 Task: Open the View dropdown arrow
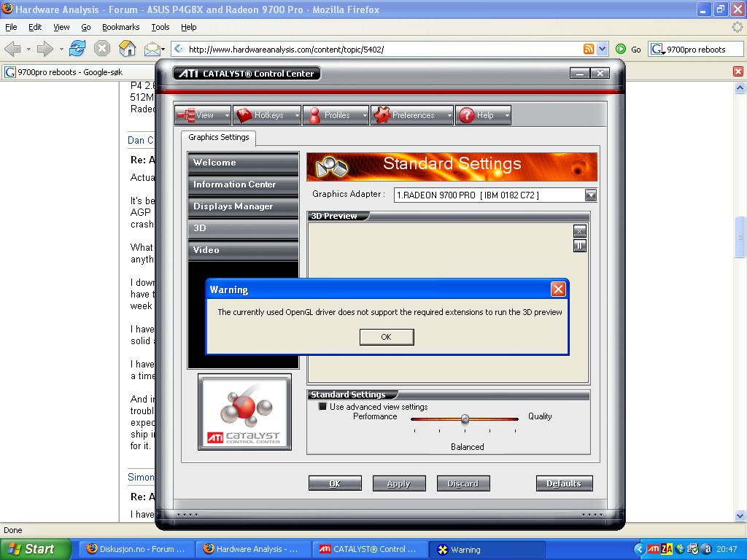click(x=227, y=115)
